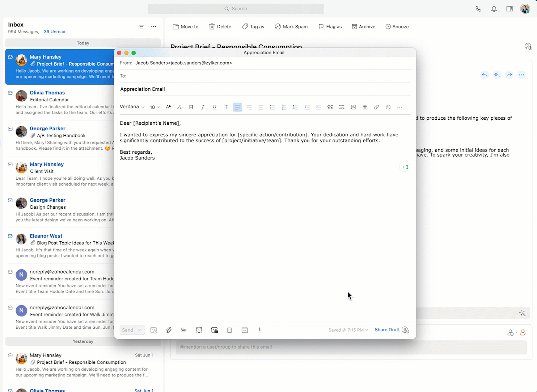The image size is (537, 392).
Task: Open the text highlight color tool
Action: tap(180, 107)
